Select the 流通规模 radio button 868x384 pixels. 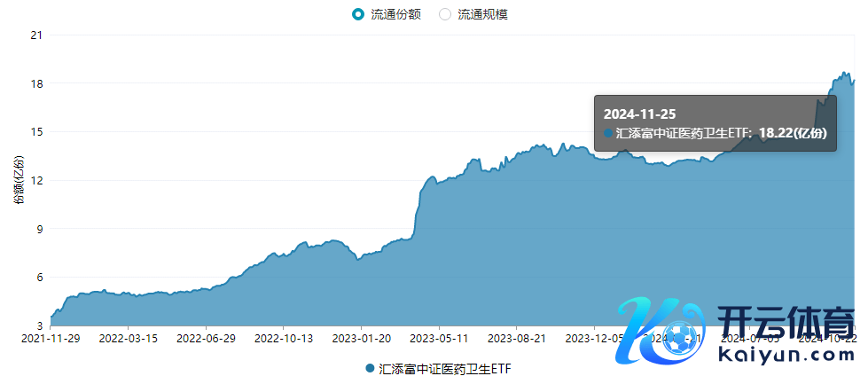pyautogui.click(x=445, y=14)
